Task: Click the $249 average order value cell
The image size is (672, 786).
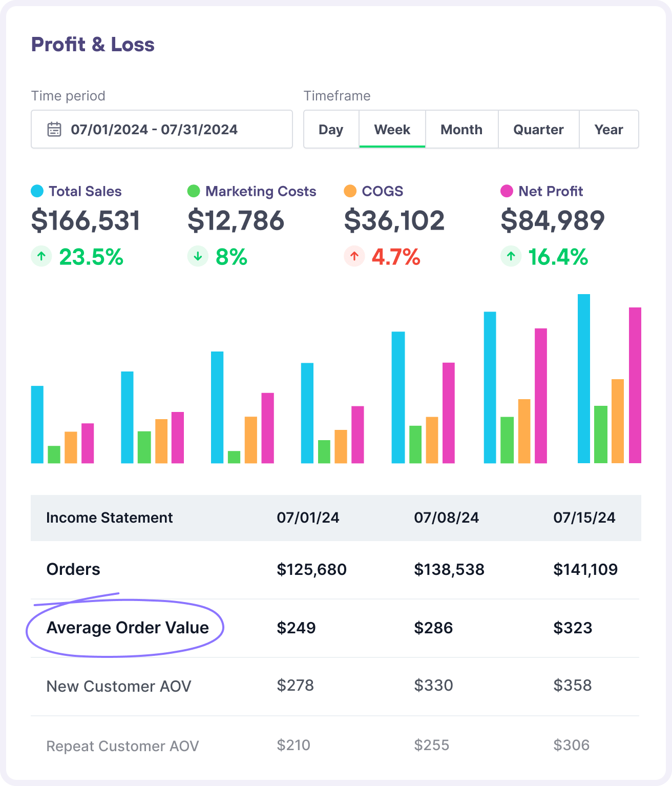Action: click(x=296, y=628)
